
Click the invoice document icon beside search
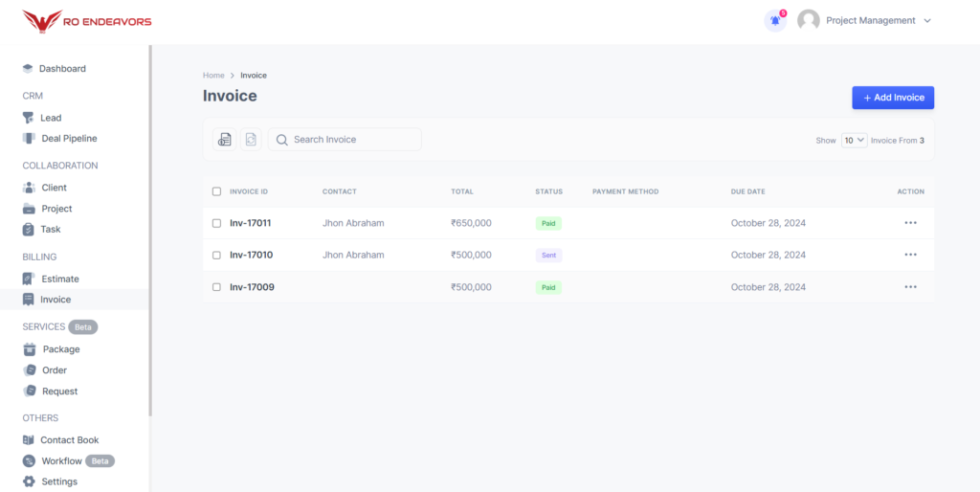click(224, 140)
